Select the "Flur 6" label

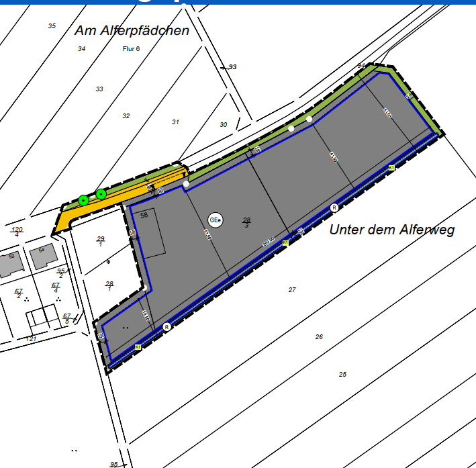point(131,49)
